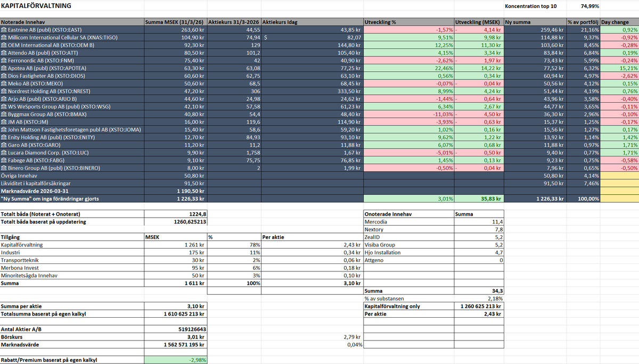Select the 1260,625213 updated total cell

176,221
